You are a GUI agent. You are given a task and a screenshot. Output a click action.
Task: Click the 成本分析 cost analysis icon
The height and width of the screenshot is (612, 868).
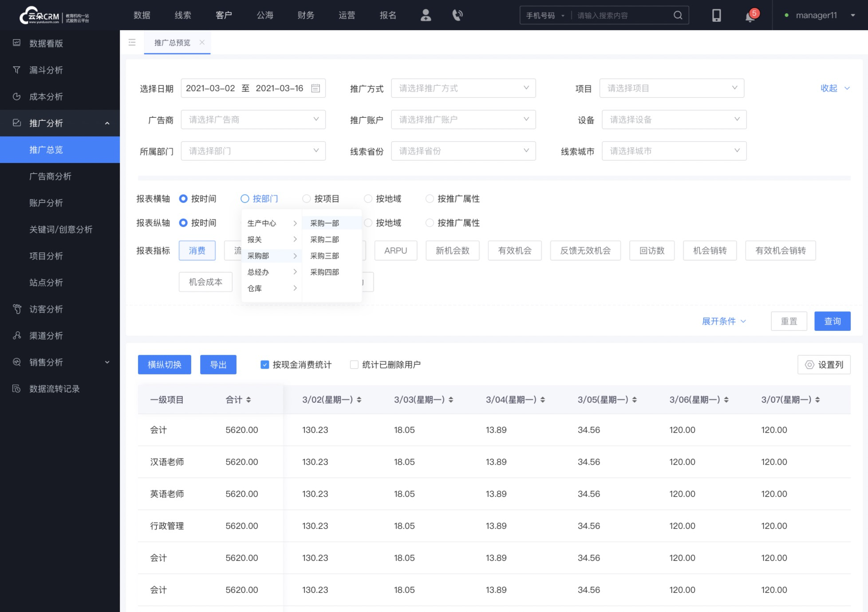(18, 96)
